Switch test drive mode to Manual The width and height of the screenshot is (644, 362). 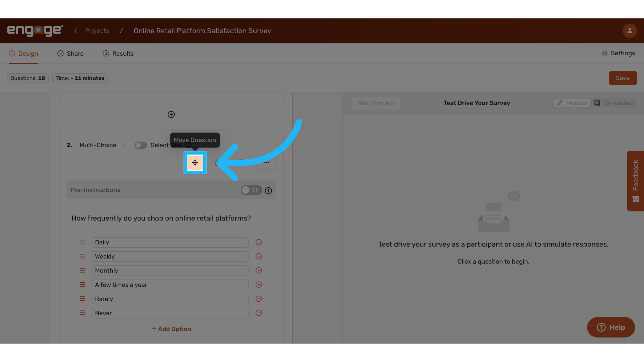pos(572,103)
